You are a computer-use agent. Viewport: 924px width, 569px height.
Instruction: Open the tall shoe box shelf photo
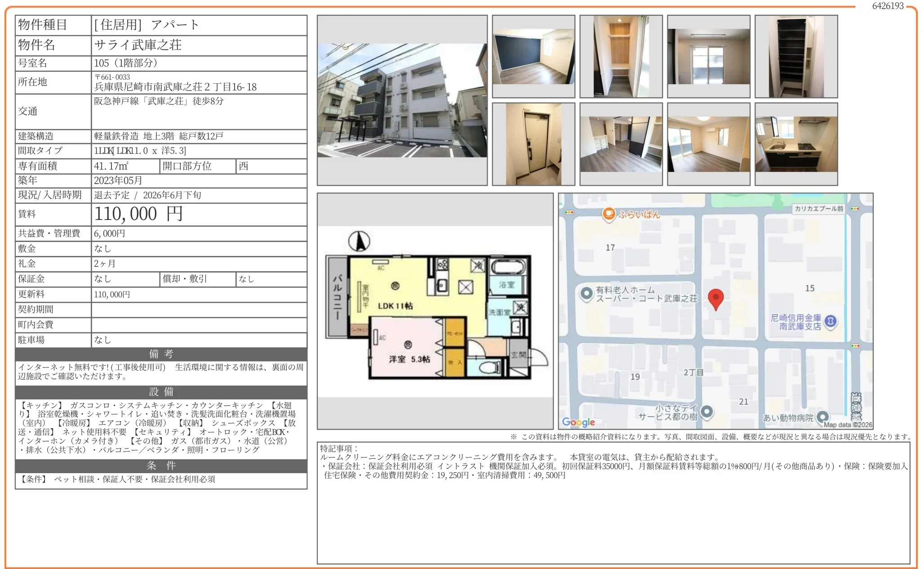[796, 57]
